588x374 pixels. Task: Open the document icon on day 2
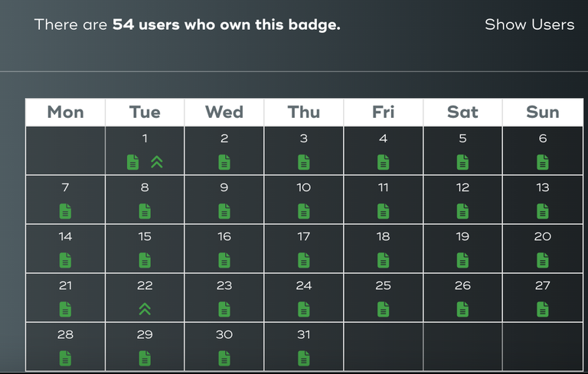(x=224, y=162)
